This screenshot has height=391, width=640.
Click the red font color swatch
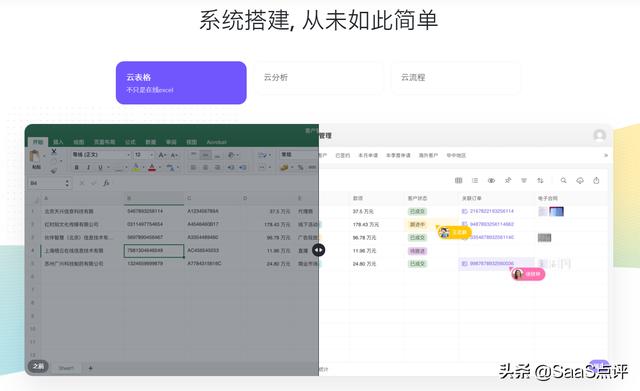coord(152,167)
